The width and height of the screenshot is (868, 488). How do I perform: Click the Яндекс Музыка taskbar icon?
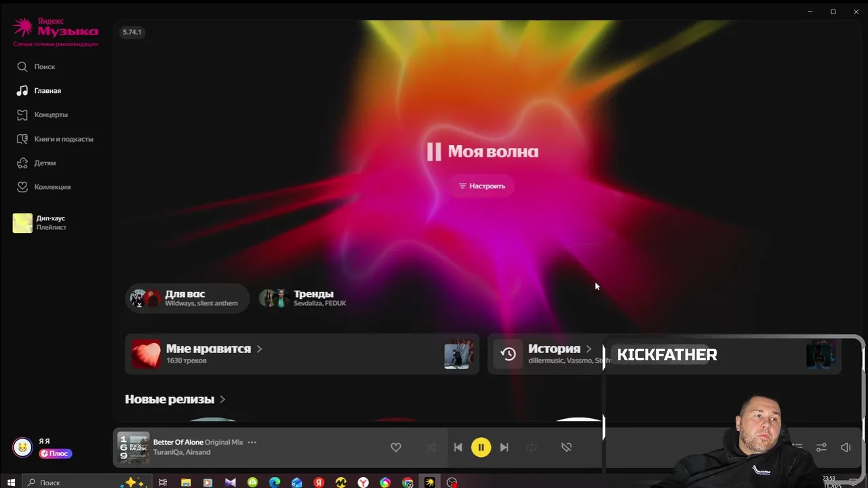[430, 483]
